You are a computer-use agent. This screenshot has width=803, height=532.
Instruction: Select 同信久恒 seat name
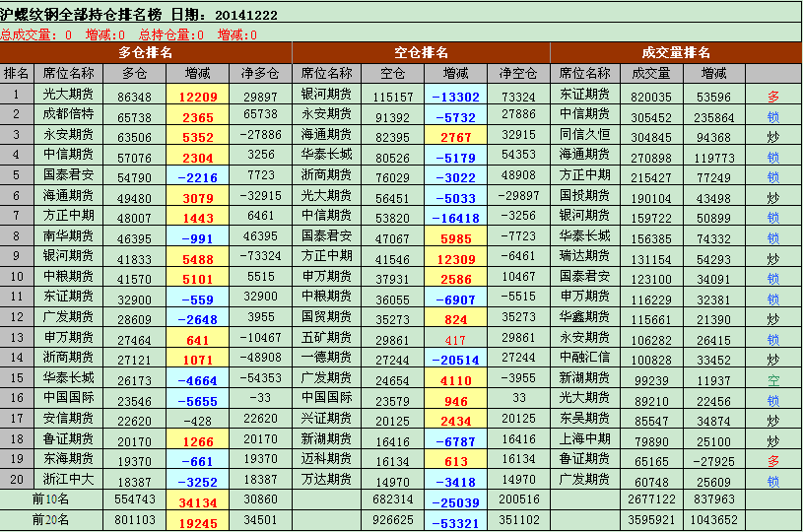point(584,135)
